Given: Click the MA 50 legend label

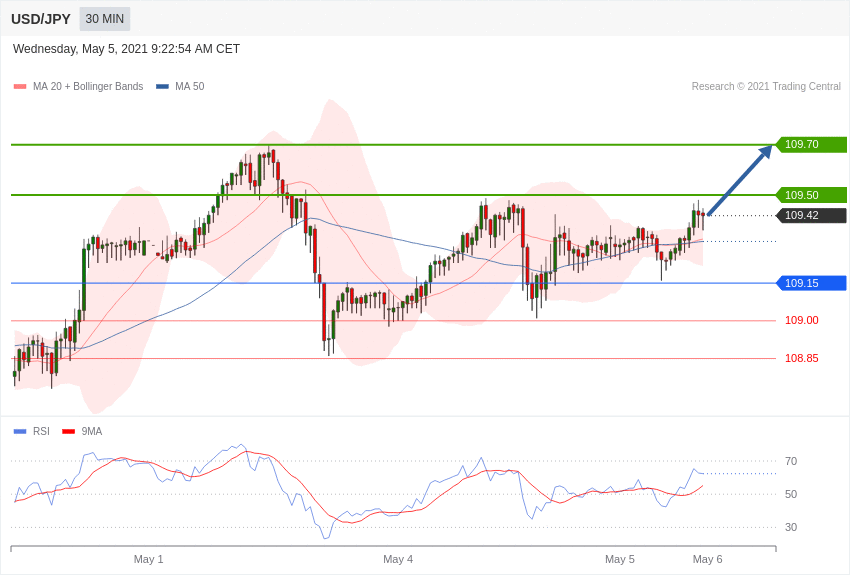Looking at the screenshot, I should click(x=190, y=86).
